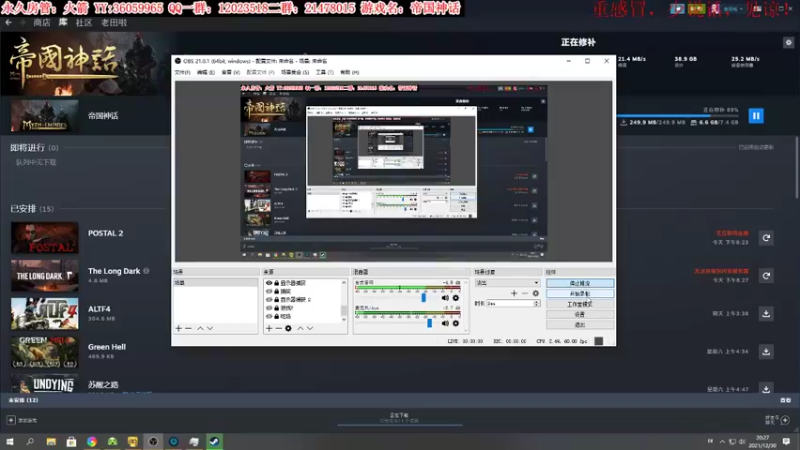This screenshot has width=800, height=450.
Task: Click 退出 button in OBS controls
Action: pyautogui.click(x=580, y=324)
